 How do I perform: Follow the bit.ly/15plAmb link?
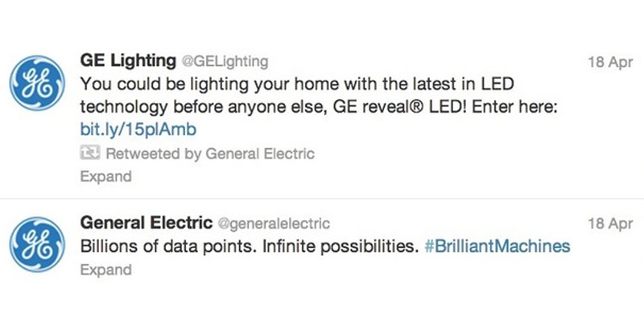(x=138, y=130)
